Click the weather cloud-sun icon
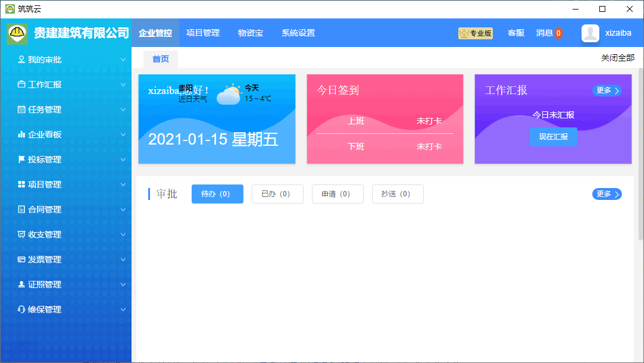The height and width of the screenshot is (363, 644). click(x=229, y=94)
